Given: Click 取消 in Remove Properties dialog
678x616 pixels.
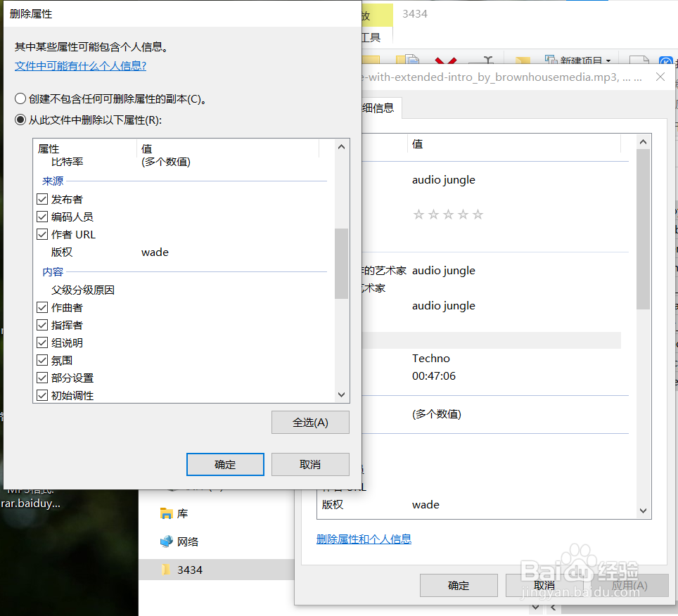Looking at the screenshot, I should (310, 464).
